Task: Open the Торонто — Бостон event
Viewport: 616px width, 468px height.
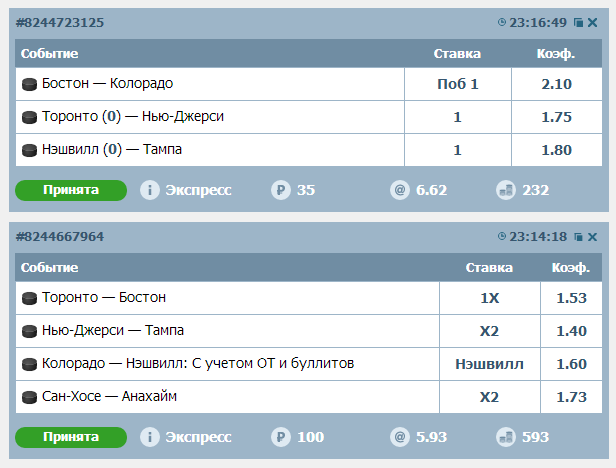Action: coord(104,297)
